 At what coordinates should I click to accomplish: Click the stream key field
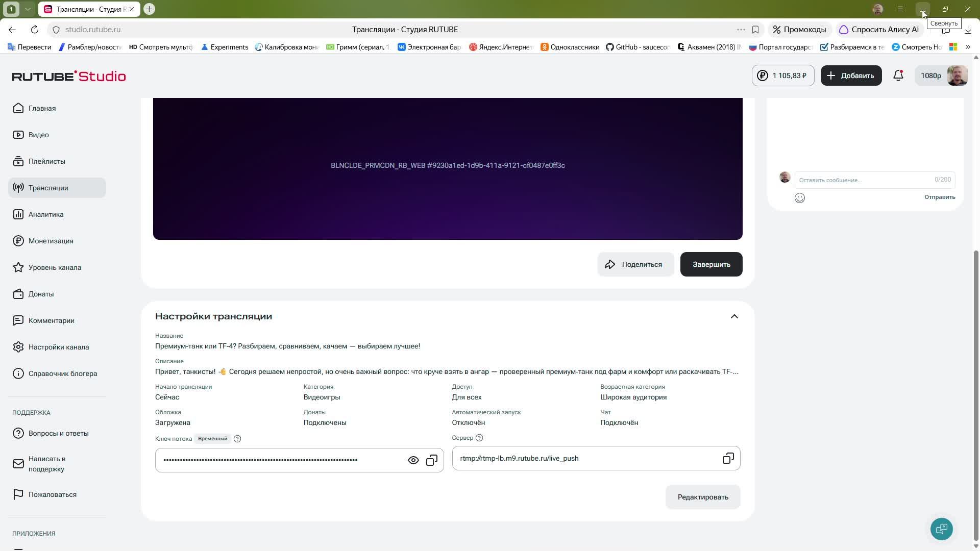pos(299,460)
